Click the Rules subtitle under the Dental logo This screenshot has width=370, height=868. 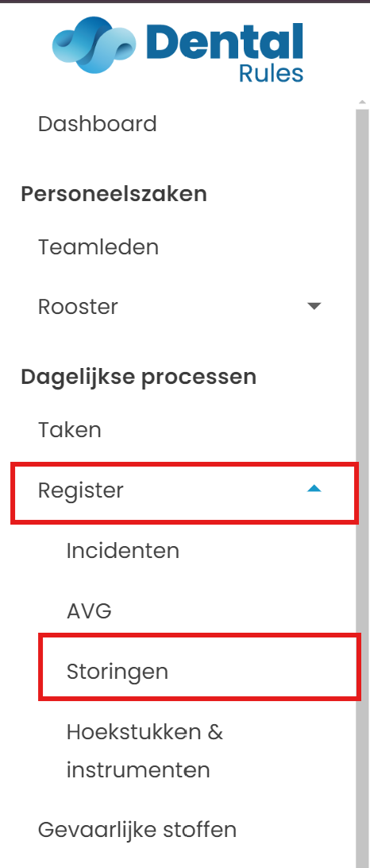click(x=272, y=72)
